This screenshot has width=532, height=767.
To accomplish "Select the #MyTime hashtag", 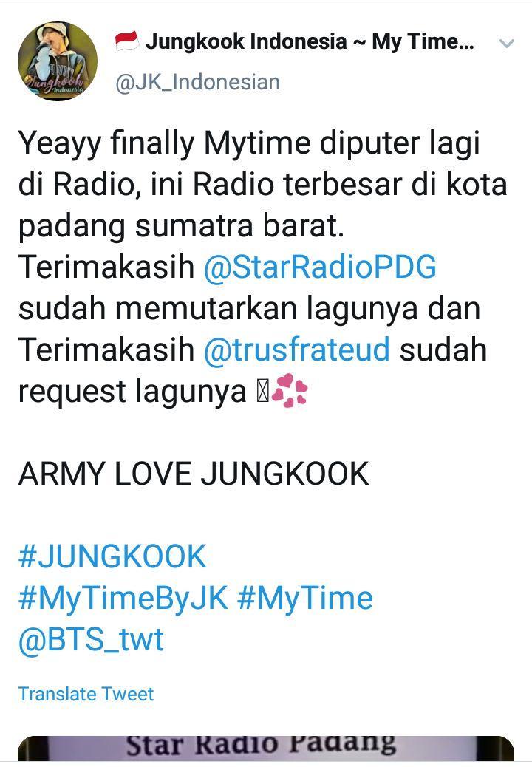I will click(305, 599).
